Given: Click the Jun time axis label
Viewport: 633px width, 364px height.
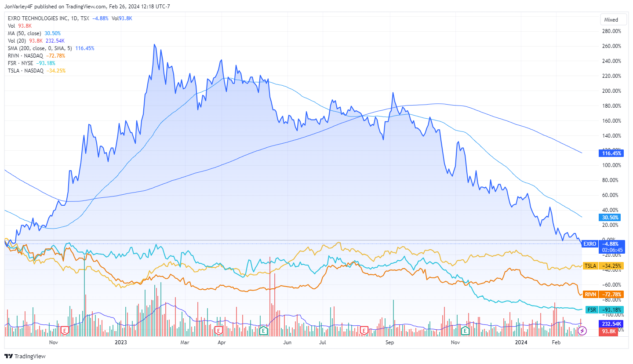Looking at the screenshot, I should 287,342.
